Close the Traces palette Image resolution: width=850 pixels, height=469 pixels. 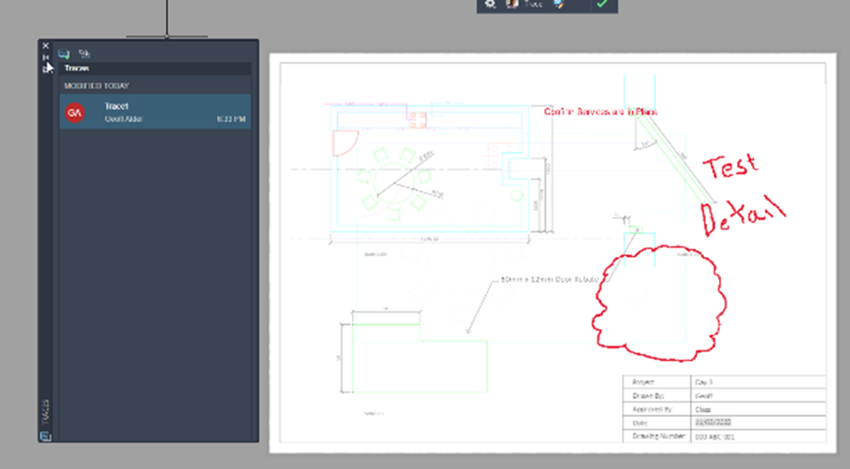[x=46, y=46]
